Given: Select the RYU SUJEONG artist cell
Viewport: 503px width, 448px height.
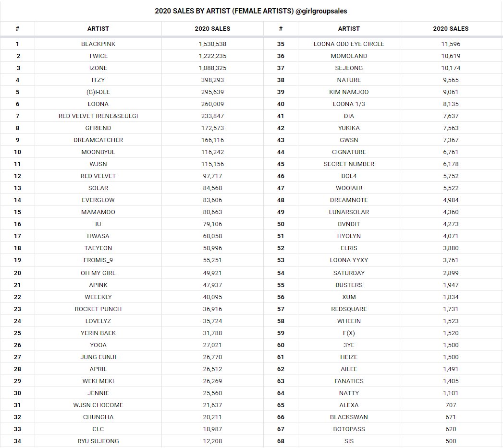Looking at the screenshot, I should pyautogui.click(x=98, y=441).
